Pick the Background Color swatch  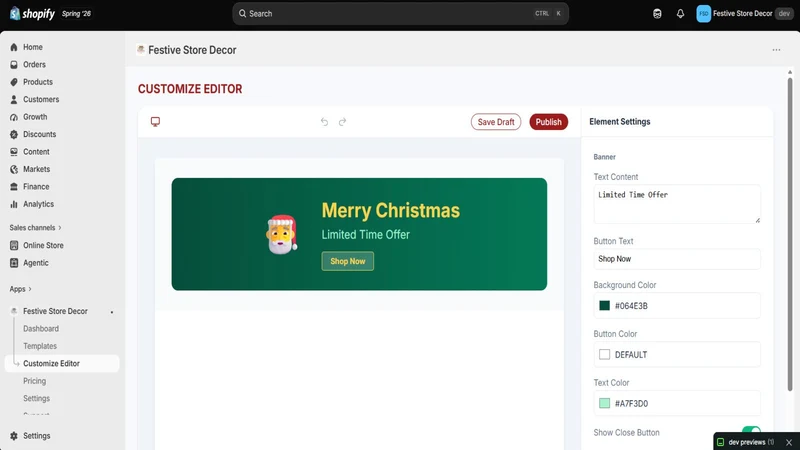(605, 306)
